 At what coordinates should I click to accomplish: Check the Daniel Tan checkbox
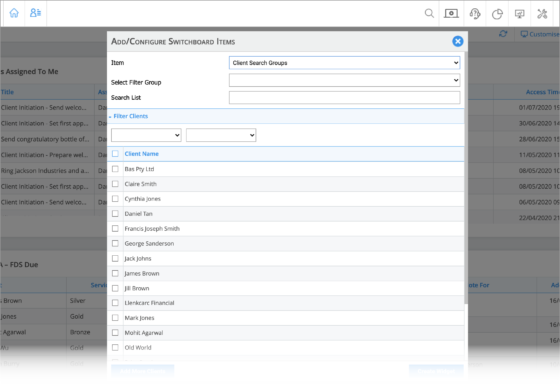point(115,214)
